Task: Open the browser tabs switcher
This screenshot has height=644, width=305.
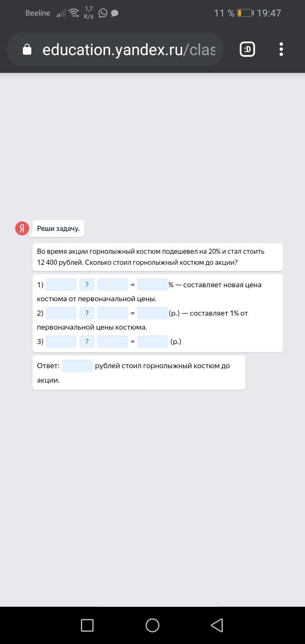Action: 247,50
